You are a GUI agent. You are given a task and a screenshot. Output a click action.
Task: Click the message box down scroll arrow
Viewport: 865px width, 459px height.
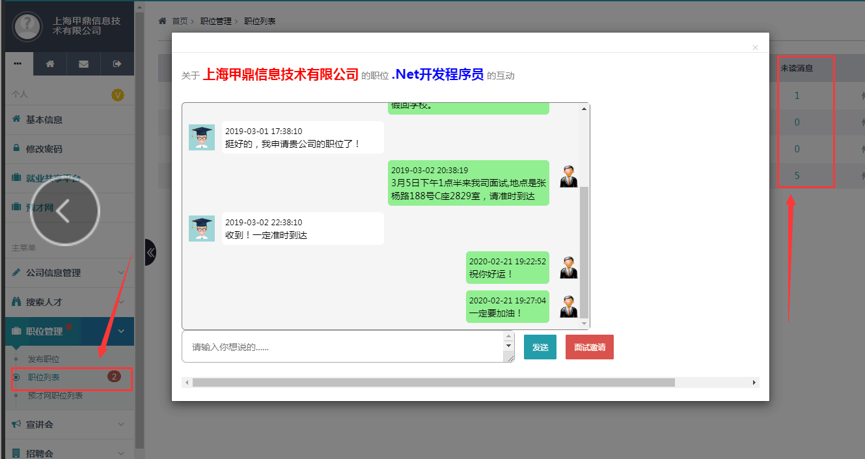pos(509,346)
